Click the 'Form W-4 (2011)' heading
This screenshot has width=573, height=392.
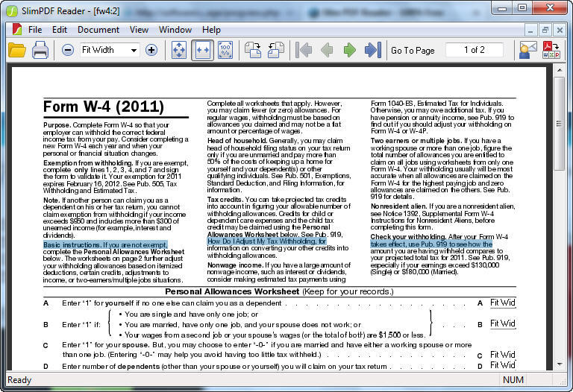104,107
